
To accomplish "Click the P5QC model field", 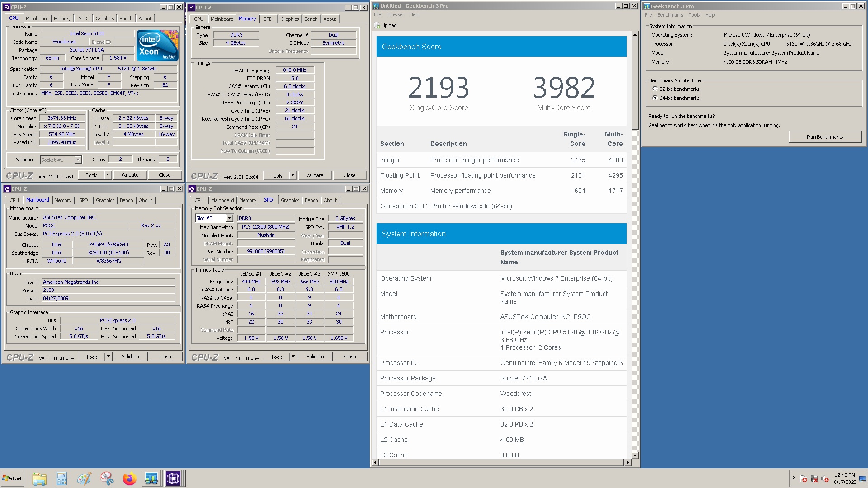I will [x=84, y=225].
